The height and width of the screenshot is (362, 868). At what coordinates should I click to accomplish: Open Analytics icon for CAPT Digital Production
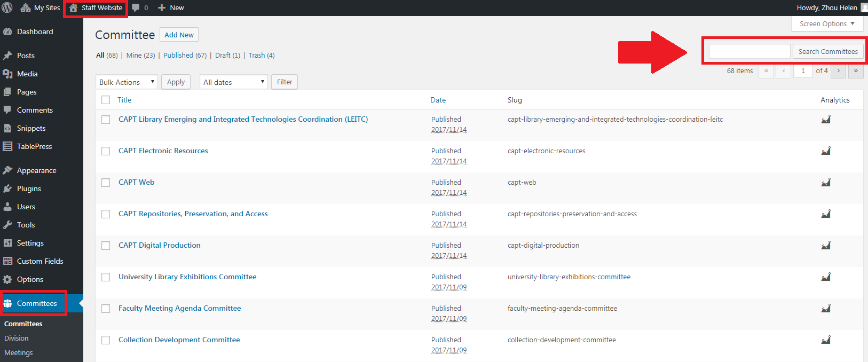(x=826, y=246)
